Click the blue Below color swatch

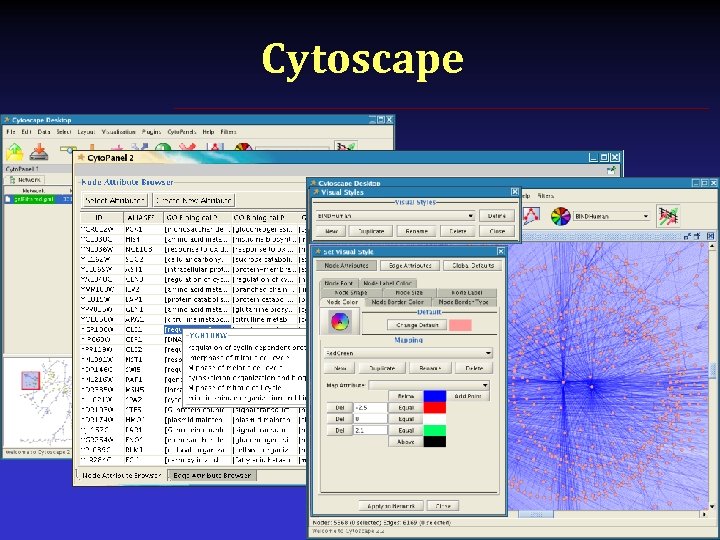coord(434,396)
